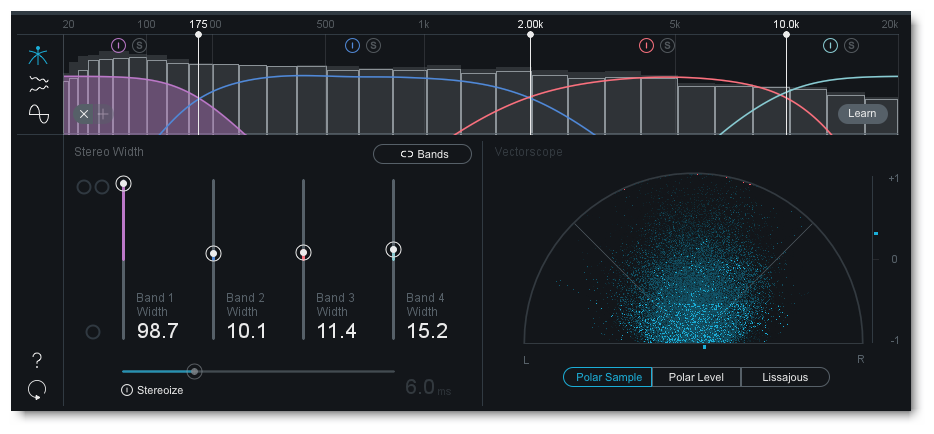The width and height of the screenshot is (934, 434).
Task: Toggle purple Band 1 power button
Action: pyautogui.click(x=119, y=45)
